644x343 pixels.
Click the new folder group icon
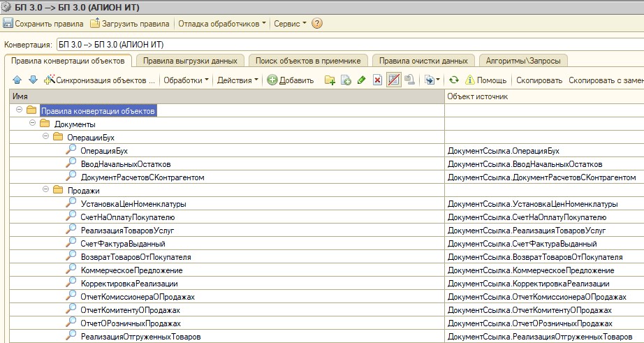[x=330, y=80]
